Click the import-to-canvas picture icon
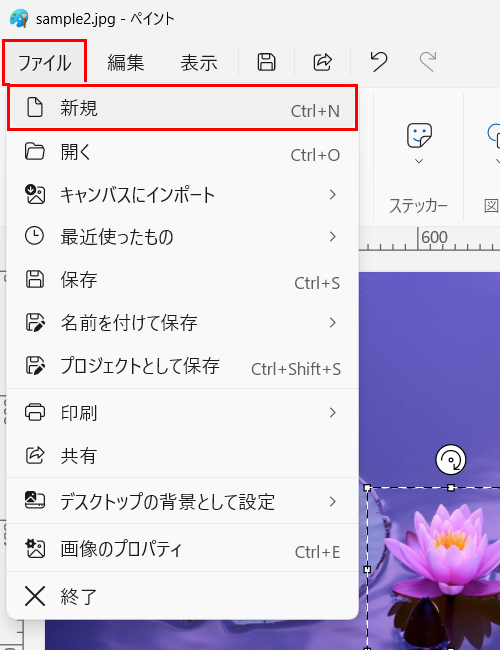 point(35,194)
